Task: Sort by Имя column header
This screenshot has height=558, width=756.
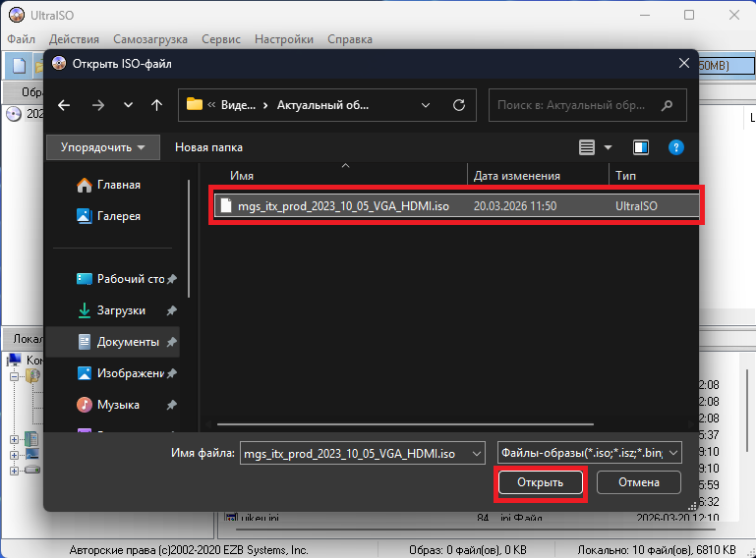Action: coord(242,176)
